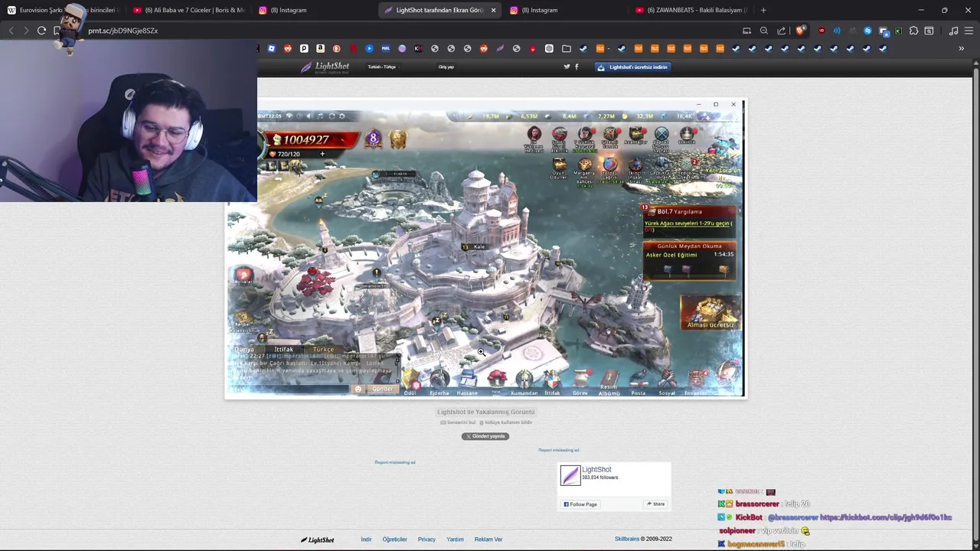The height and width of the screenshot is (551, 980).
Task: Click the Reklam Ver footer link
Action: pos(488,540)
